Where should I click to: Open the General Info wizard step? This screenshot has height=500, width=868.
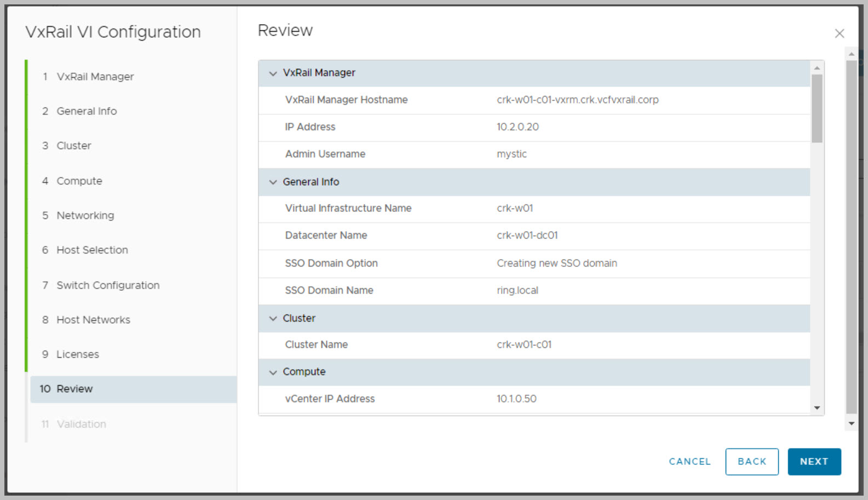coord(87,111)
